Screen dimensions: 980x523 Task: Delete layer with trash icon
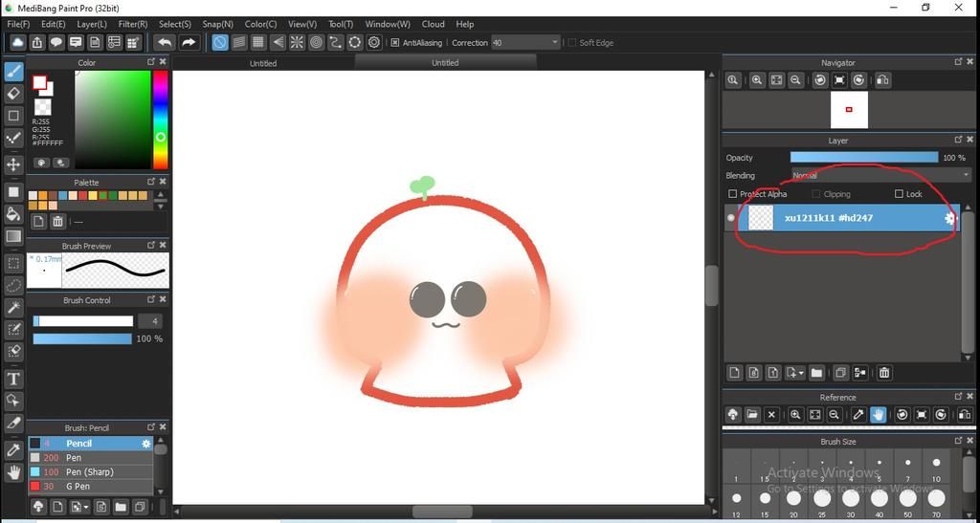883,373
